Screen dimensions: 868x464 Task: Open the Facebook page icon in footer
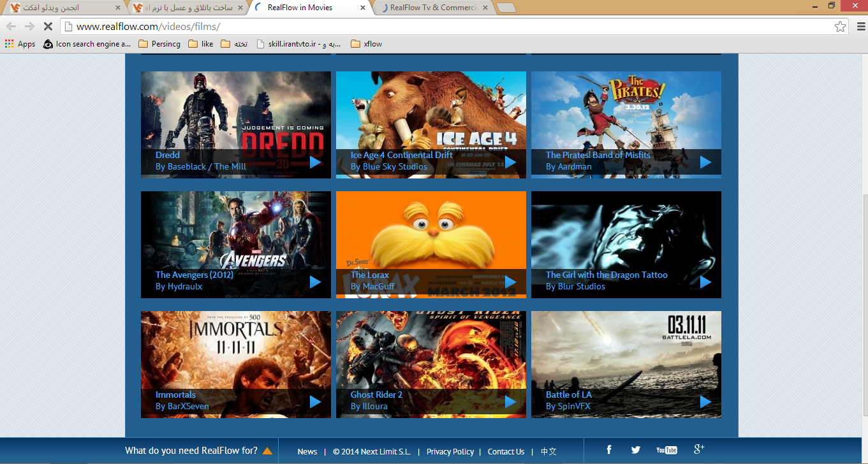click(x=609, y=450)
